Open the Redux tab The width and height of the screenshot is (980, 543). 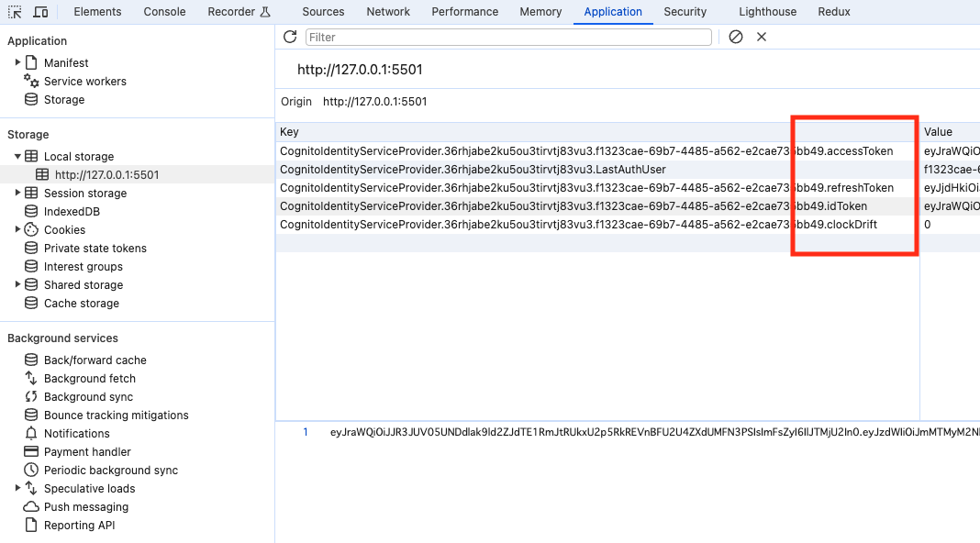pos(833,12)
